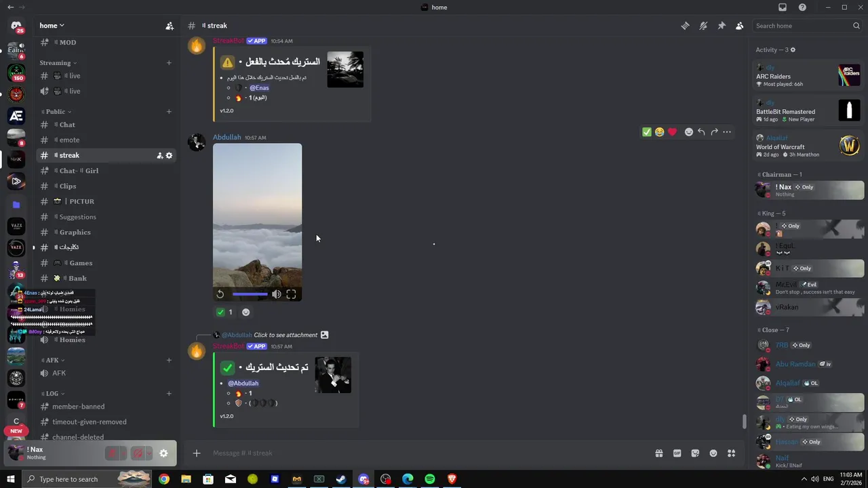Screen dimensions: 868x488
Task: Toggle the checkmark reaction count 1
Action: (224, 312)
